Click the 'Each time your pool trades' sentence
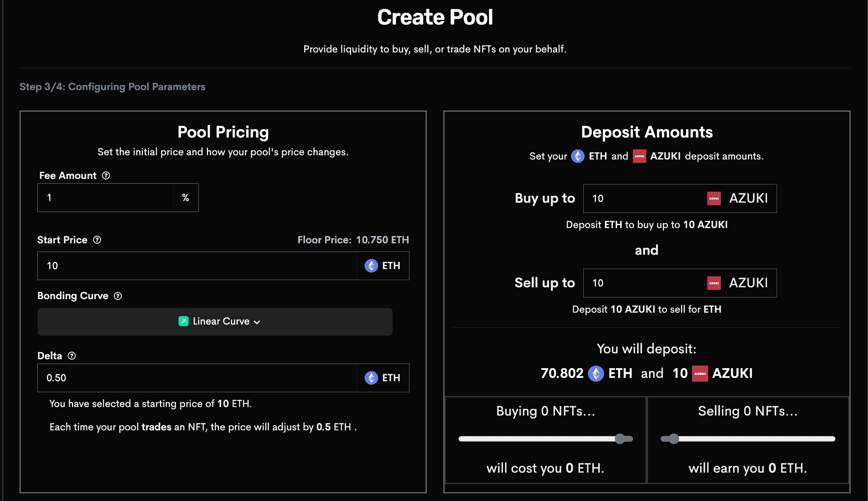Screen dimensions: 868x501 pos(203,427)
